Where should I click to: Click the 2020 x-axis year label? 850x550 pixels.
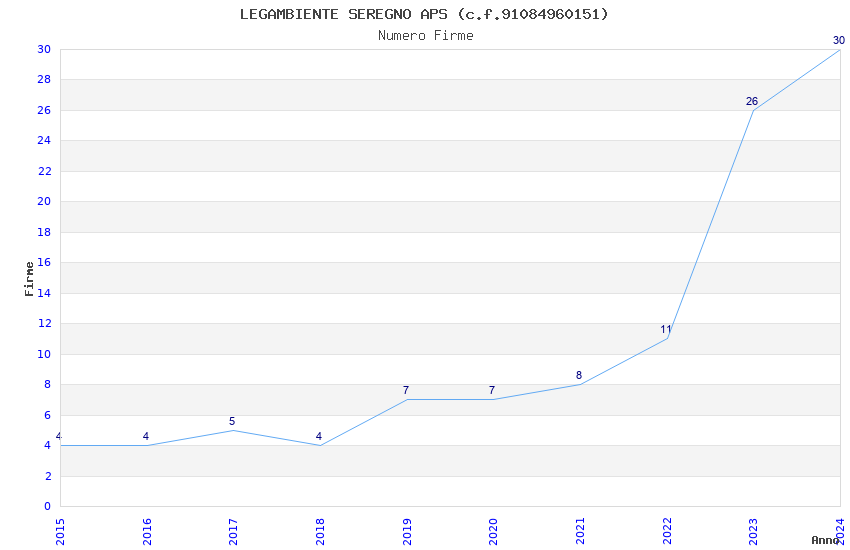(493, 532)
